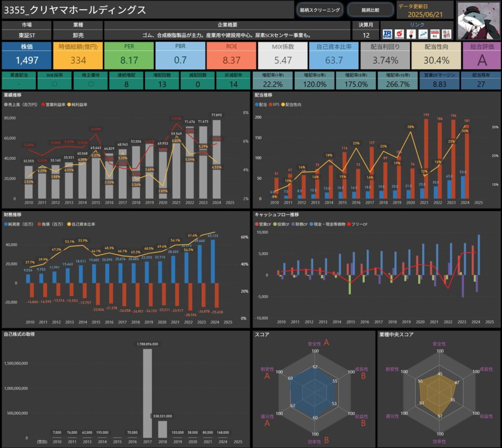Open the 株主優待 link icon
Image resolution: width=502 pixels, height=448 pixels.
[446, 34]
